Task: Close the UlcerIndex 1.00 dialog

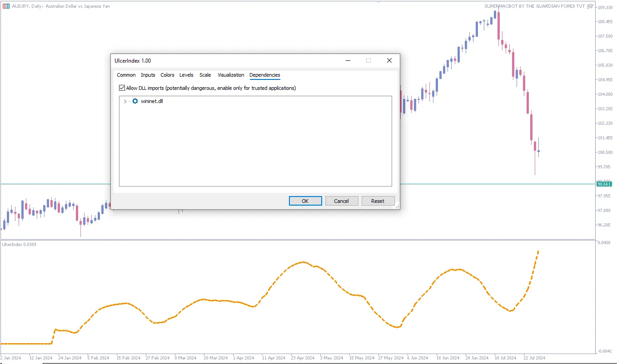Action: point(389,61)
